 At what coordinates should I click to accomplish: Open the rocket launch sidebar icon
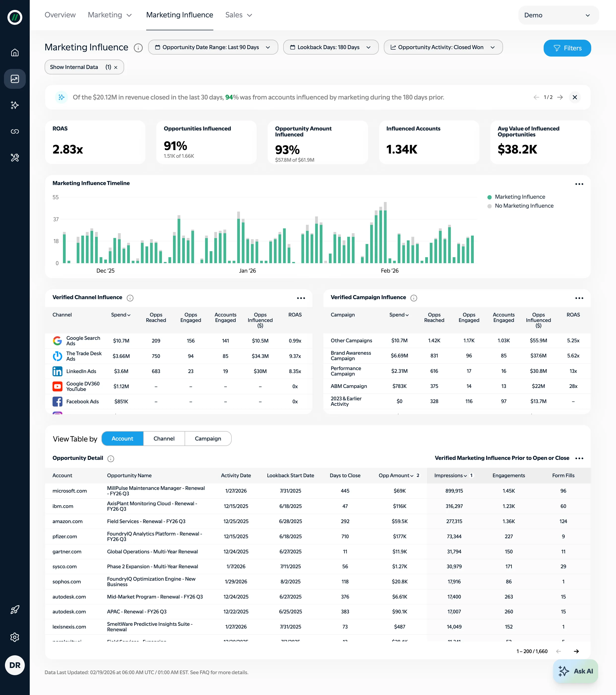[15, 610]
